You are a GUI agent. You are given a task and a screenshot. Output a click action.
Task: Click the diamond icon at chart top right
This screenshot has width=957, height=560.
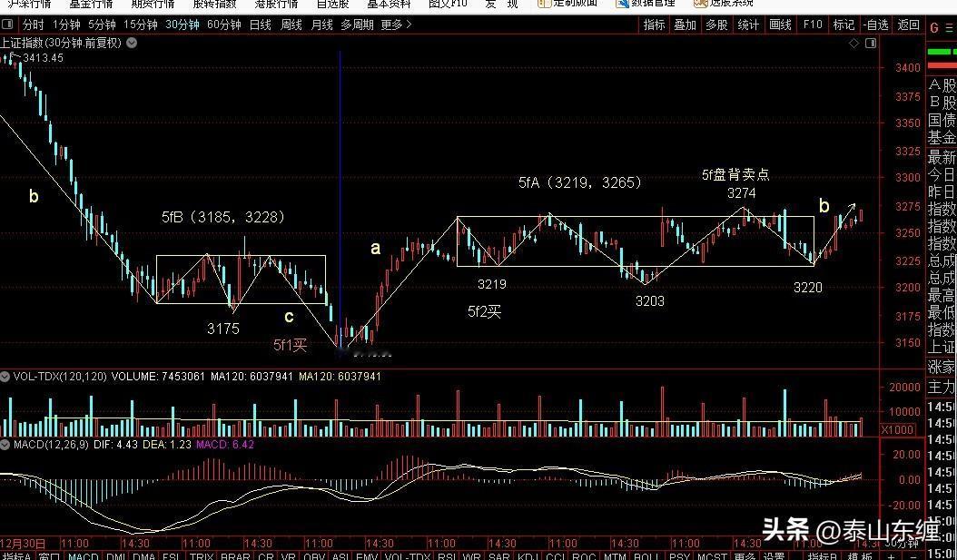(853, 43)
